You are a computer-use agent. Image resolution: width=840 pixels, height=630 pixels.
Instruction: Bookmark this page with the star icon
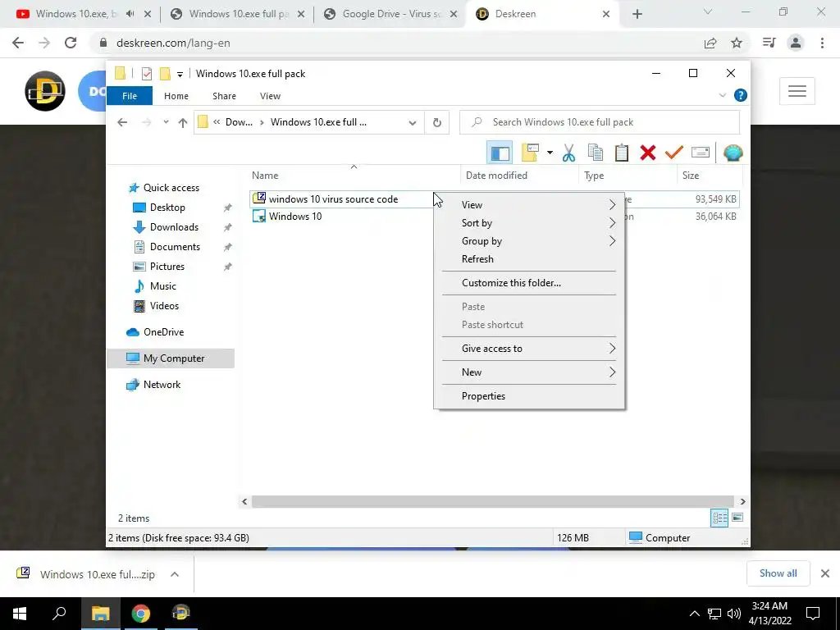tap(737, 43)
